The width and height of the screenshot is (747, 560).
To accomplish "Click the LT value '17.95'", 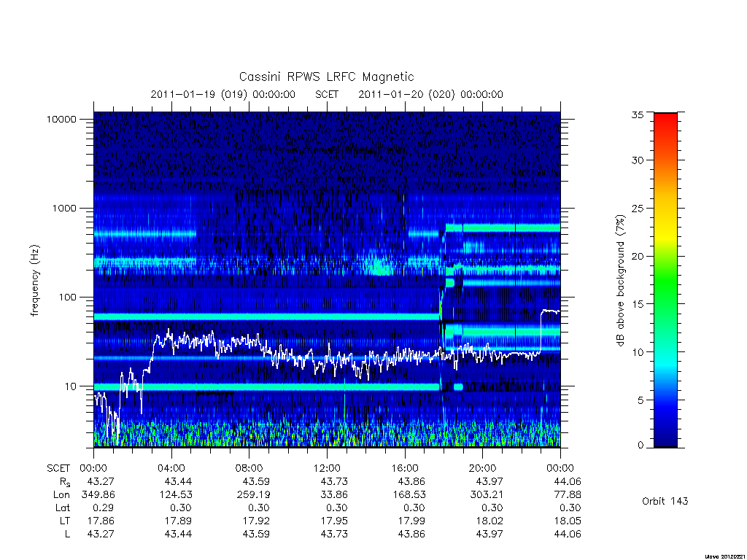I will [x=334, y=521].
